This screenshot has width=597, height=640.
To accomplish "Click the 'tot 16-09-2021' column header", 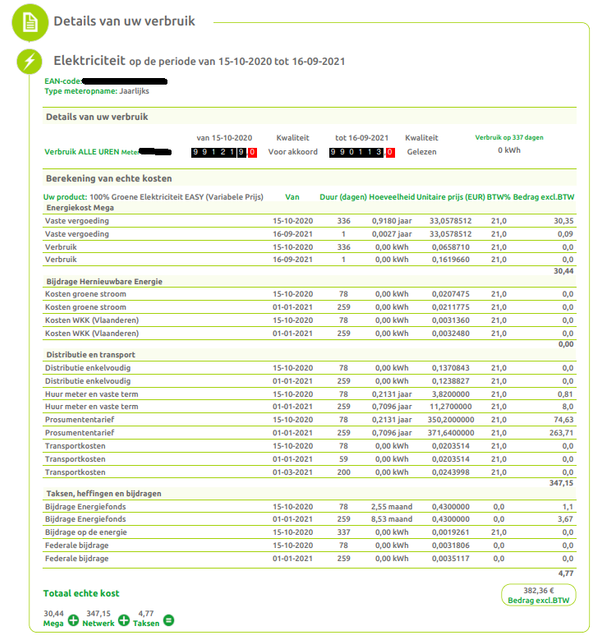I will [x=362, y=138].
